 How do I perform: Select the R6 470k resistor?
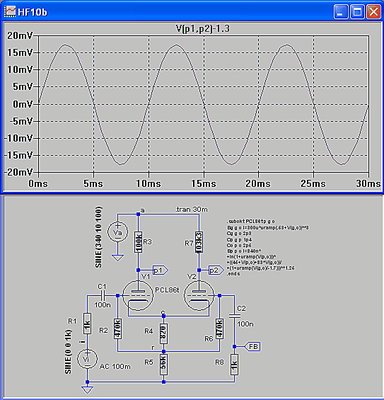[219, 328]
